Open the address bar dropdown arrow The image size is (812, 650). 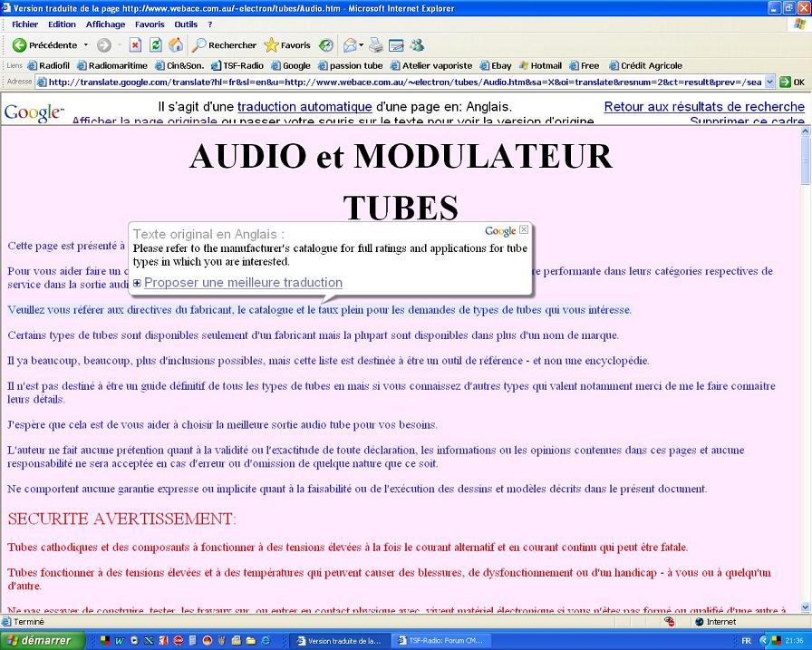[x=770, y=82]
